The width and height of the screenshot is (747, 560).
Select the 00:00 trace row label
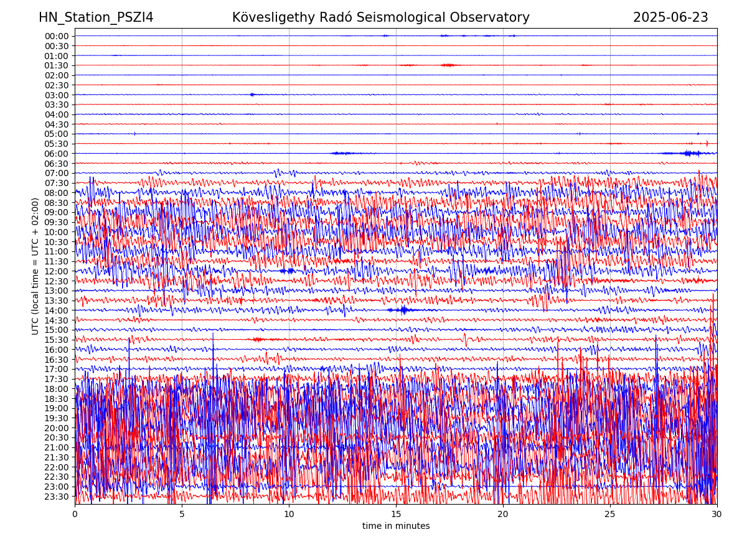pos(57,36)
